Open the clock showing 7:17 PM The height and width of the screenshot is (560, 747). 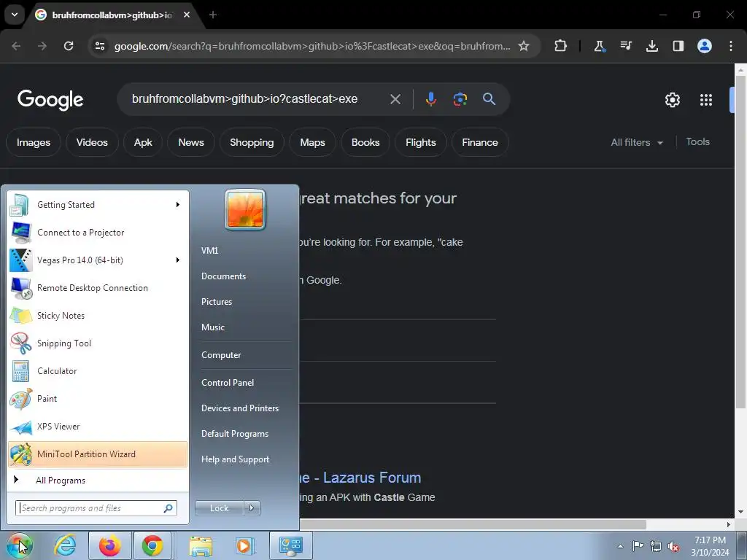pyautogui.click(x=710, y=546)
